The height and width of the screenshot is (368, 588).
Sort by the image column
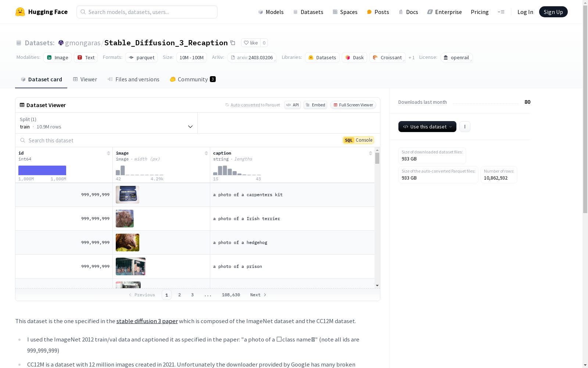pos(206,153)
